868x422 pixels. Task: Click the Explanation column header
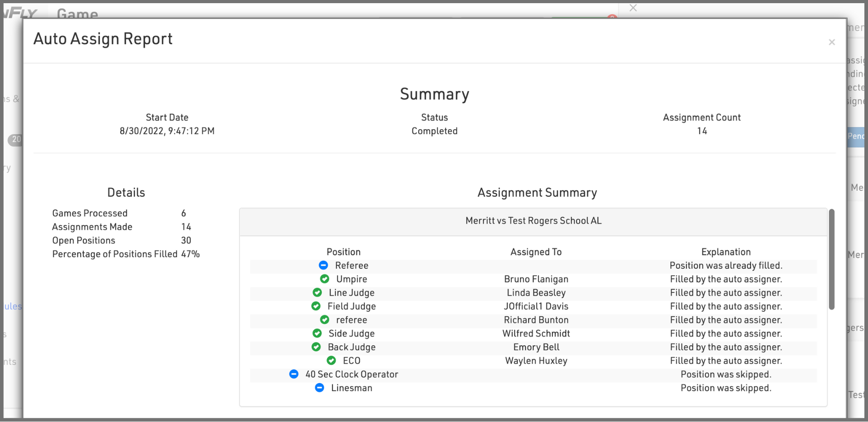pos(726,252)
